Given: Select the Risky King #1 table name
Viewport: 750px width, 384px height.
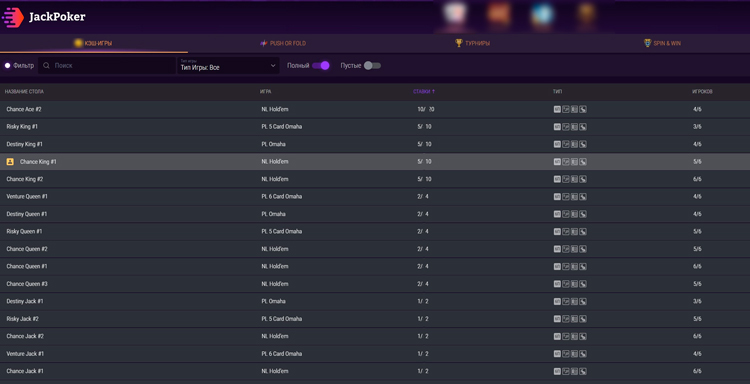Looking at the screenshot, I should coord(22,127).
